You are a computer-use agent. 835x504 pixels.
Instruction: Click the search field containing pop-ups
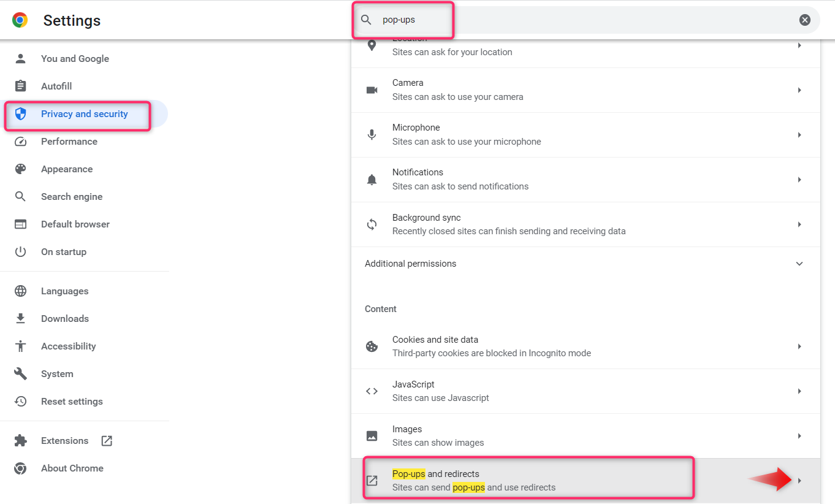pos(552,20)
